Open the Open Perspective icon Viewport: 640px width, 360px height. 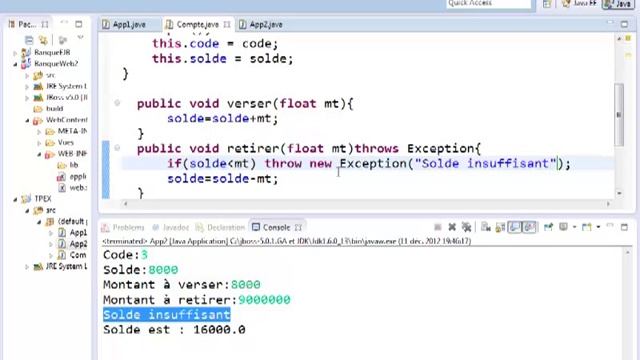[547, 4]
